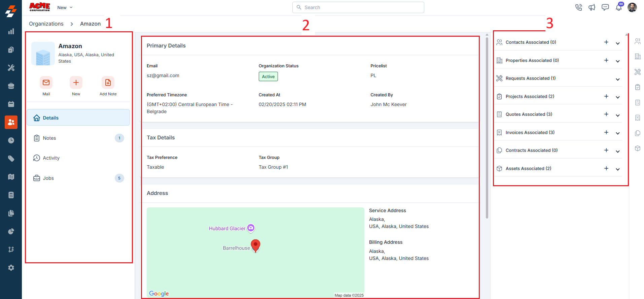644x299 pixels.
Task: Expand the Assets Associated section
Action: 618,169
